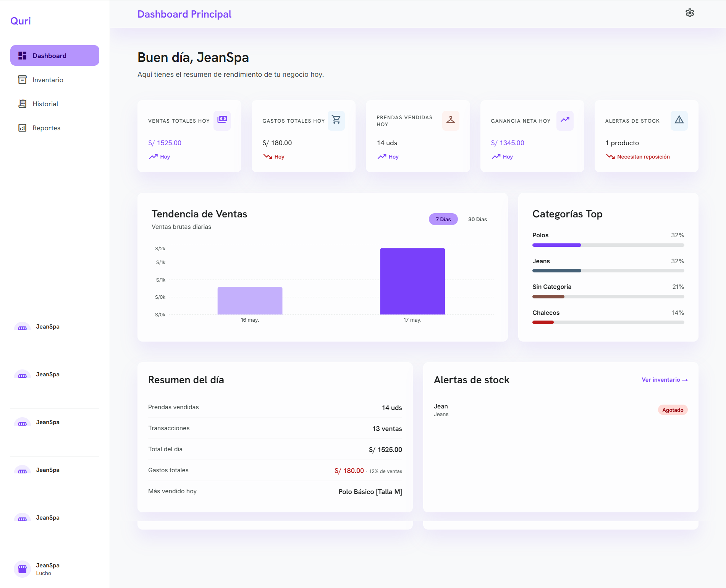Click the shopping cart icon on Gastos card
This screenshot has width=726, height=588.
(x=336, y=120)
